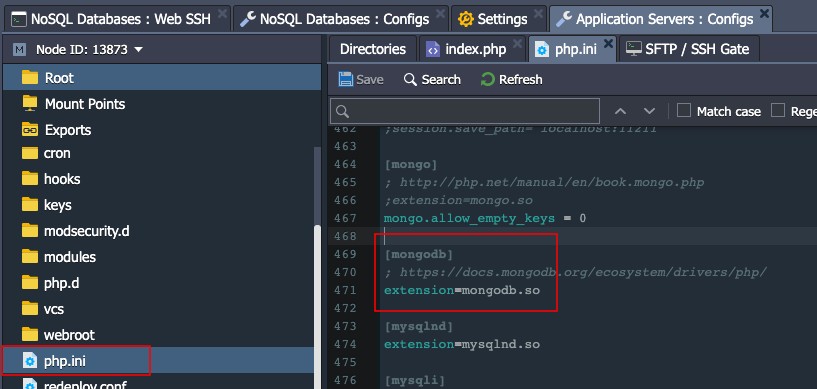The image size is (817, 389).
Task: Click the [mysqlnd] section header
Action: [419, 326]
